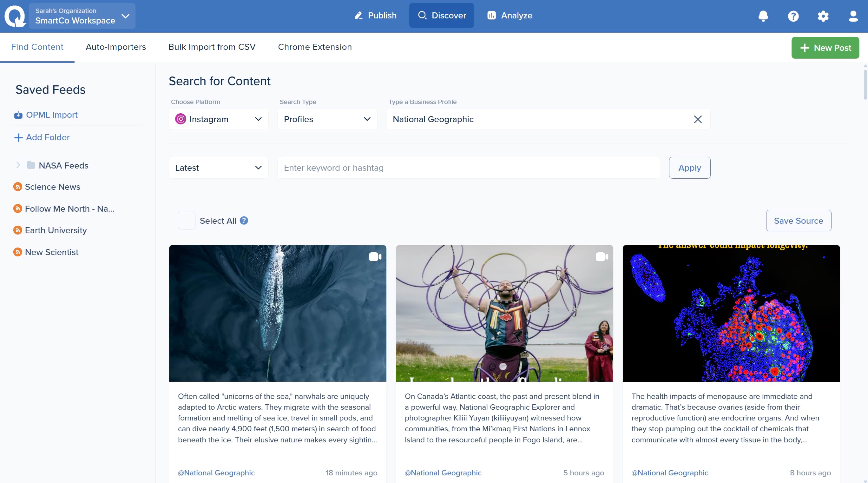868x483 pixels.
Task: Click the help question mark icon
Action: tap(793, 16)
